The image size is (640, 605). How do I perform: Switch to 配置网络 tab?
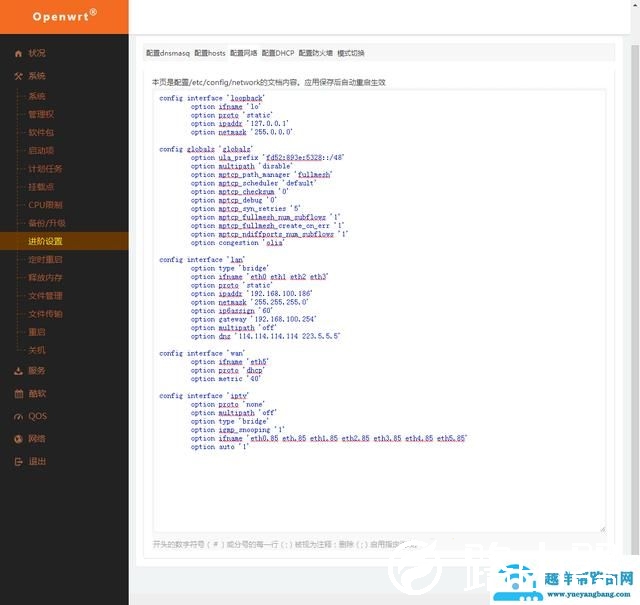244,53
